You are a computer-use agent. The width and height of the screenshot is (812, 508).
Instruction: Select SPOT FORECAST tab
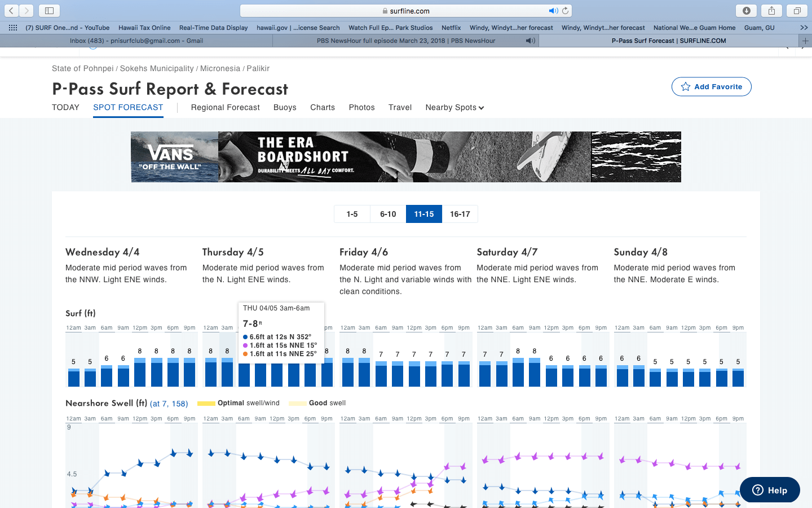128,107
